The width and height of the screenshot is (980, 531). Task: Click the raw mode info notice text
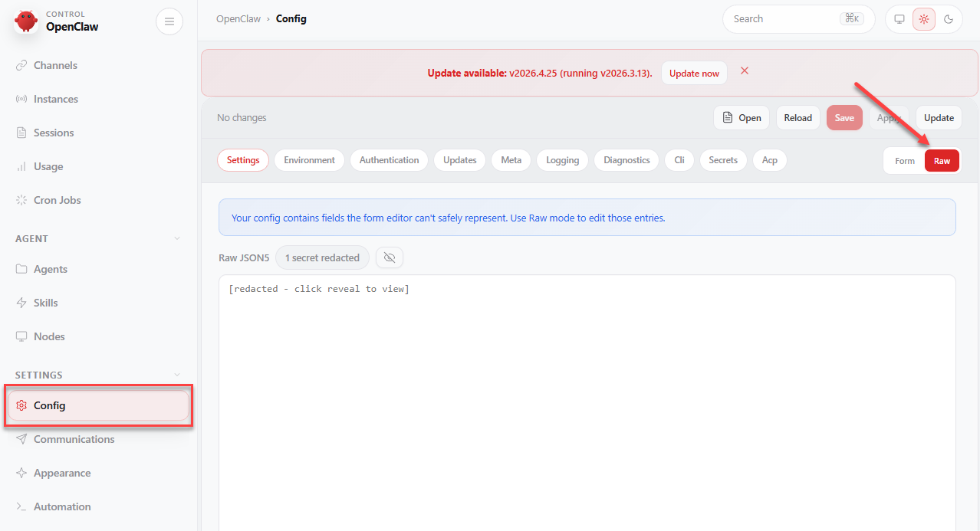[x=449, y=218]
